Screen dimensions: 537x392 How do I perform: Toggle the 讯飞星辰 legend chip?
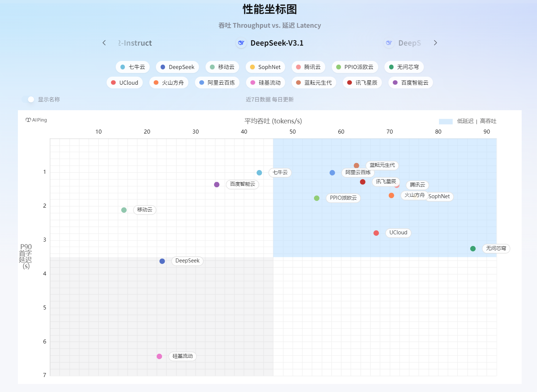(362, 83)
